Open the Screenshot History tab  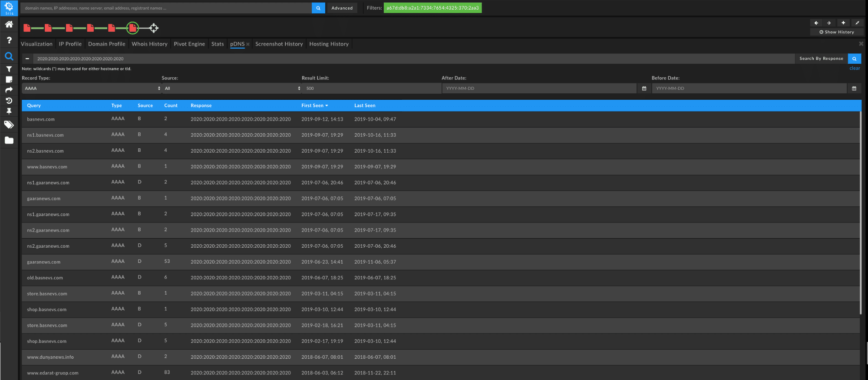coord(279,44)
